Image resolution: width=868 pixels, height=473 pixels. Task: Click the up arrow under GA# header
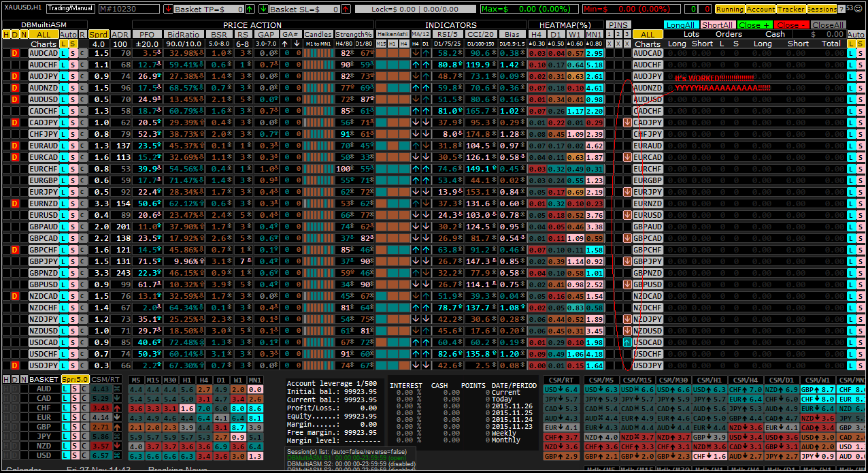285,44
